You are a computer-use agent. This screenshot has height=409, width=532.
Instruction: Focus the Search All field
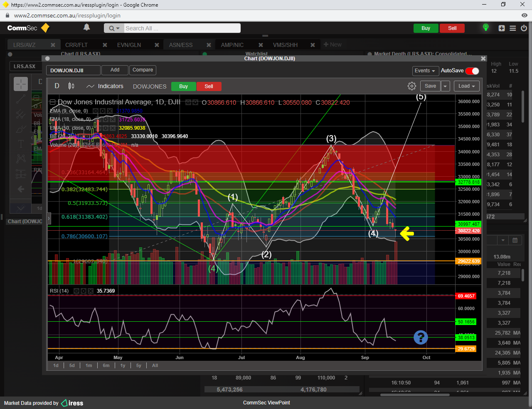(182, 28)
